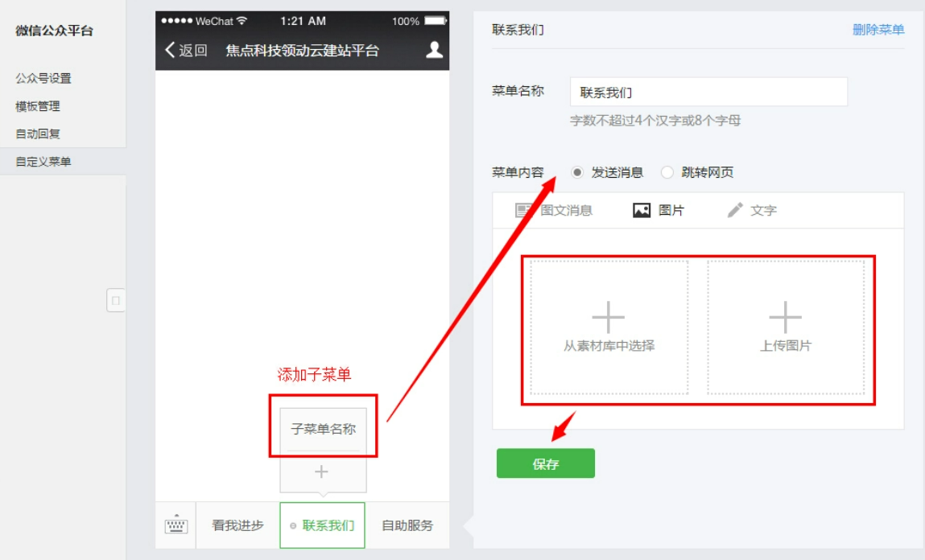Select the 子菜单名称 submenu item
Image resolution: width=925 pixels, height=560 pixels.
pyautogui.click(x=323, y=429)
